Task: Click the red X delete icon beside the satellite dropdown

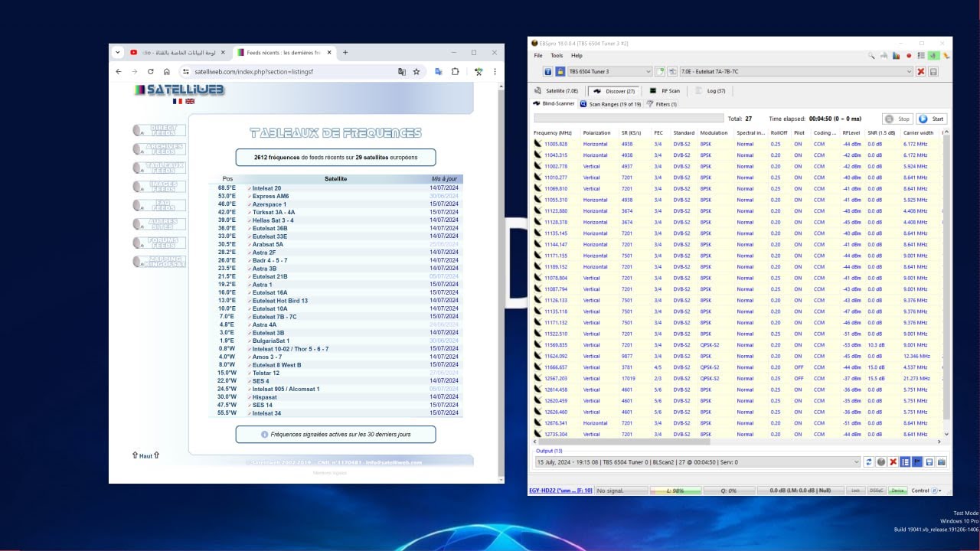Action: click(x=921, y=71)
